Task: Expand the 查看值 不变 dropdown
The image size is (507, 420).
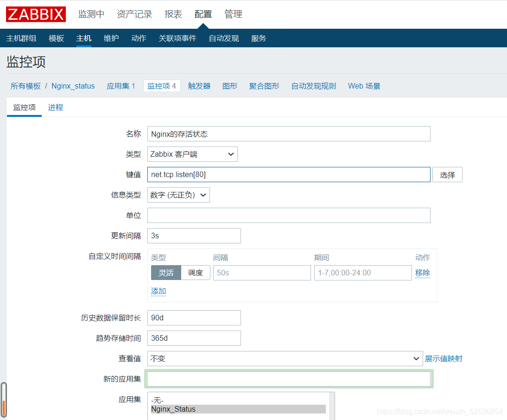Action: click(x=285, y=358)
